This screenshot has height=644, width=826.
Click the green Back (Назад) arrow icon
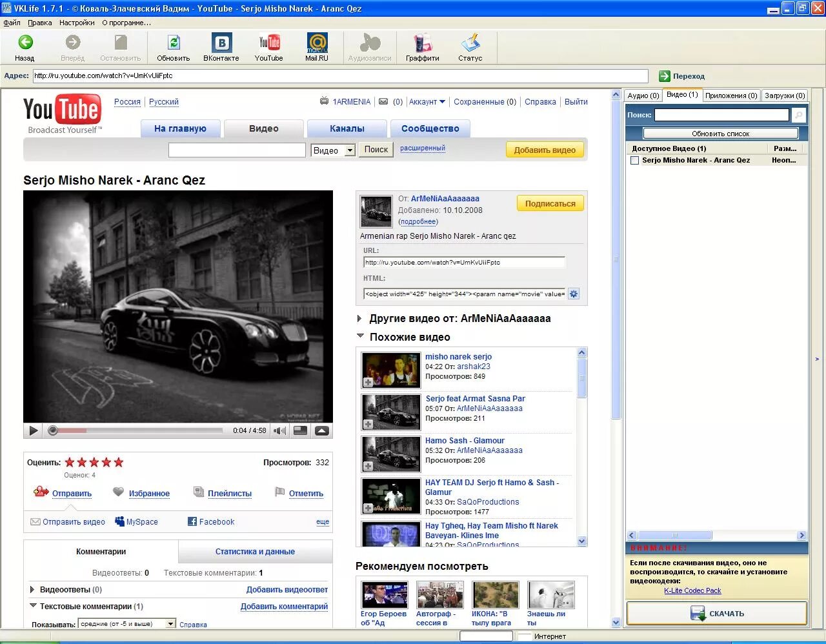pyautogui.click(x=25, y=43)
